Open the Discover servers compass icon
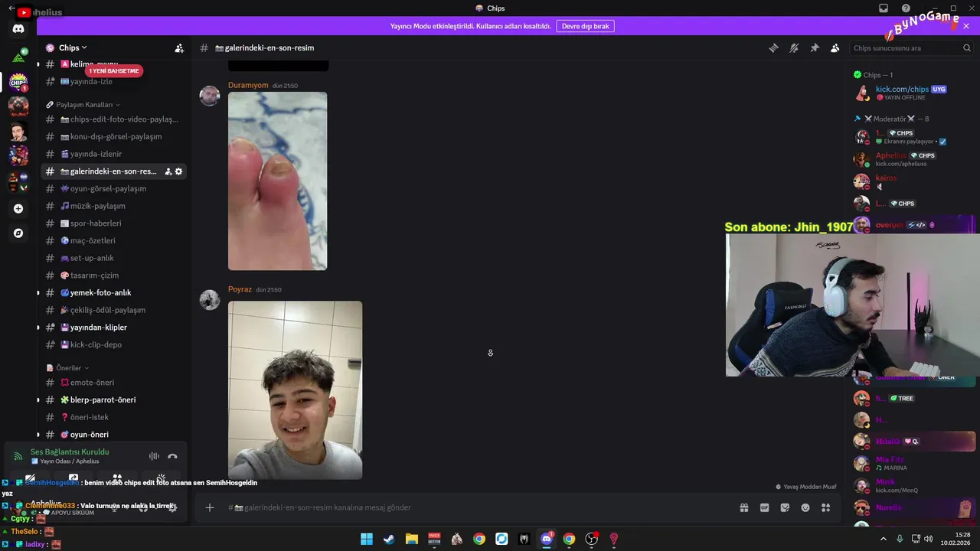Image resolution: width=980 pixels, height=551 pixels. point(18,233)
